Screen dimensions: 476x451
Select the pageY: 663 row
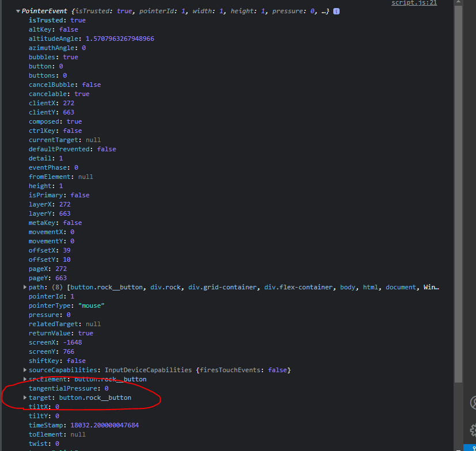point(48,278)
